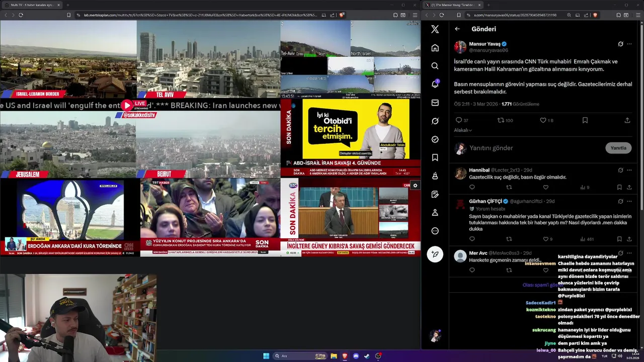Go to Home in the X sidebar

(435, 48)
